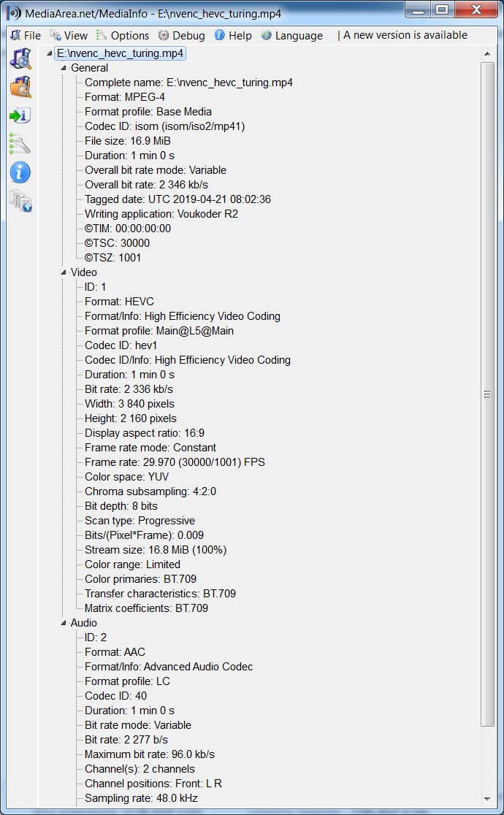Select '©TSC: 30000' row

click(117, 242)
